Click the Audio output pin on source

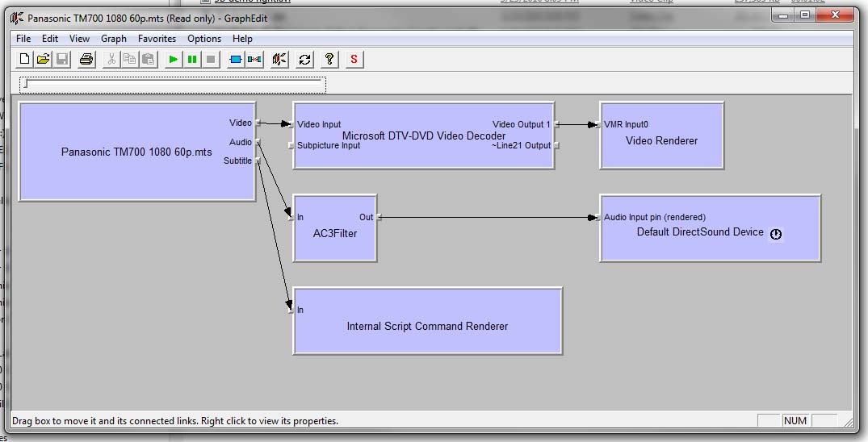[258, 142]
